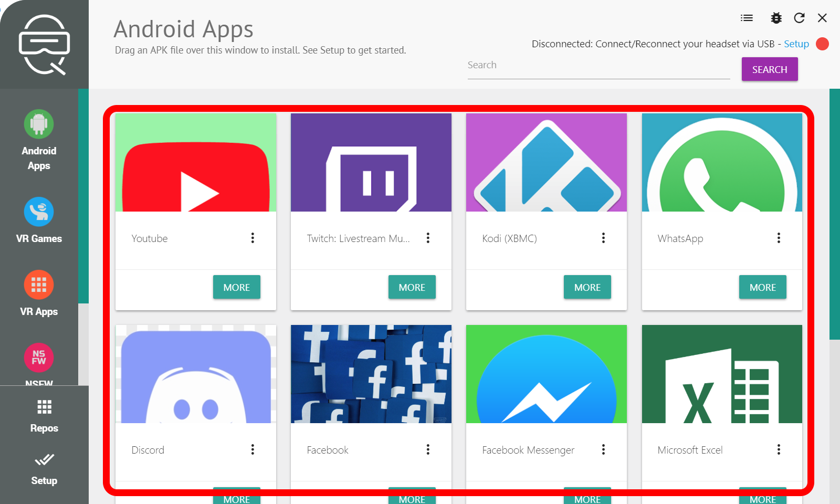Click the Discord title text
Image resolution: width=840 pixels, height=504 pixels.
click(x=148, y=450)
